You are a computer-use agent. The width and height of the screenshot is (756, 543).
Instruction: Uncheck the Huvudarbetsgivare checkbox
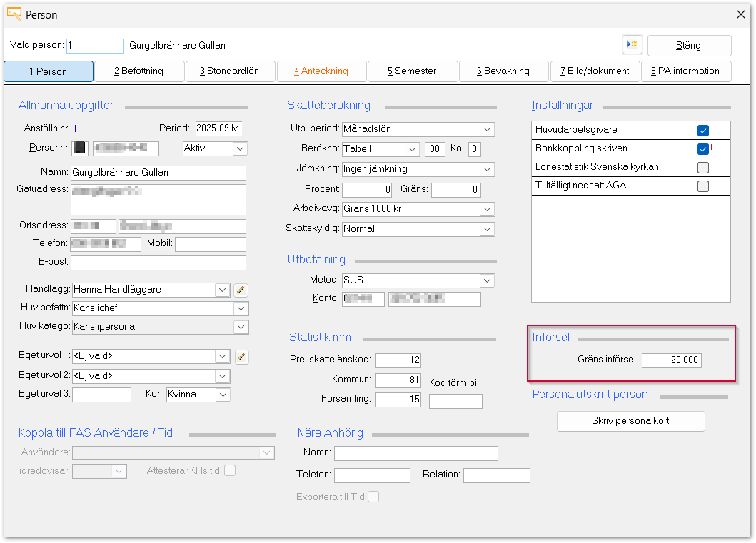tap(702, 130)
